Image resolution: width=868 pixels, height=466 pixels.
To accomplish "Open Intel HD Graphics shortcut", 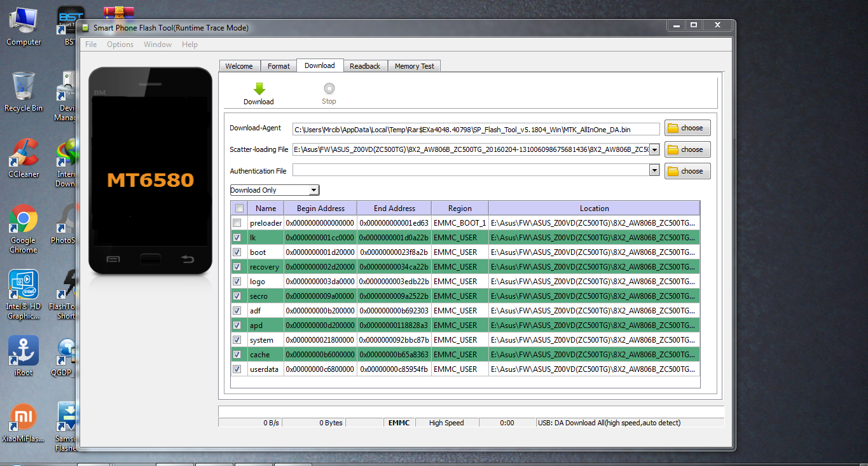I will point(24,296).
